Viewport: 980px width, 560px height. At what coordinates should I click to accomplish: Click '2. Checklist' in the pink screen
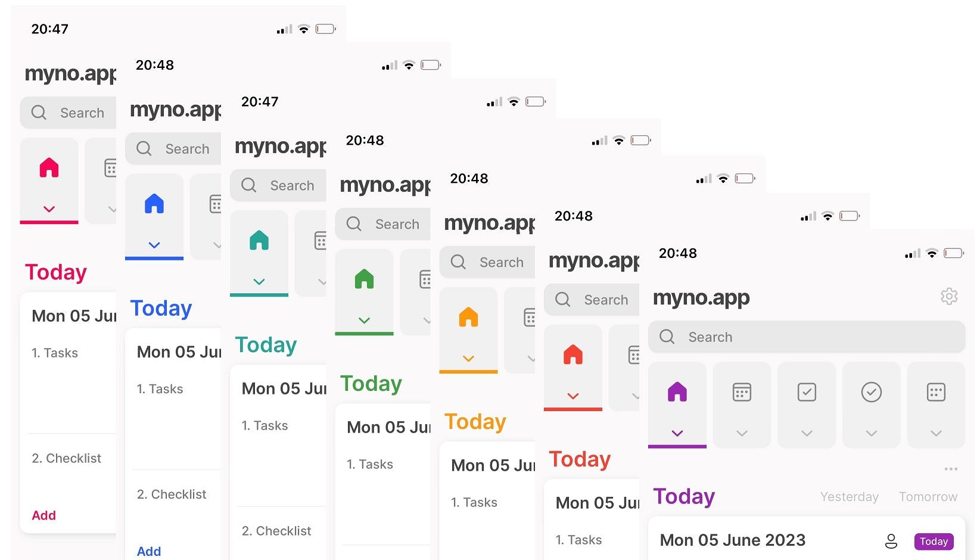pos(66,458)
